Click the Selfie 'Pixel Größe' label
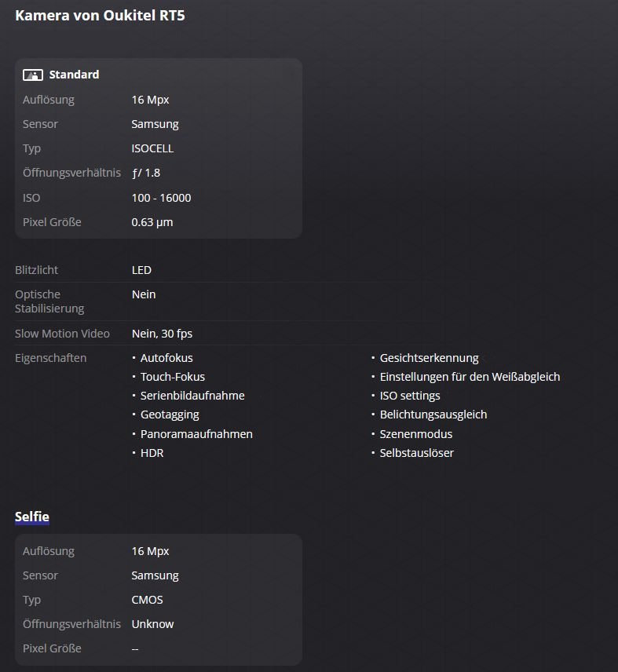The height and width of the screenshot is (672, 618). [52, 648]
